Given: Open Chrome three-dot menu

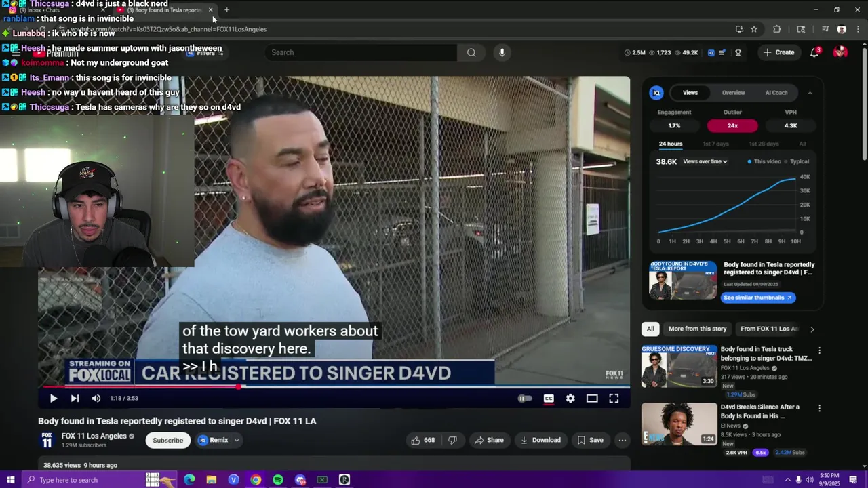Looking at the screenshot, I should [x=858, y=29].
